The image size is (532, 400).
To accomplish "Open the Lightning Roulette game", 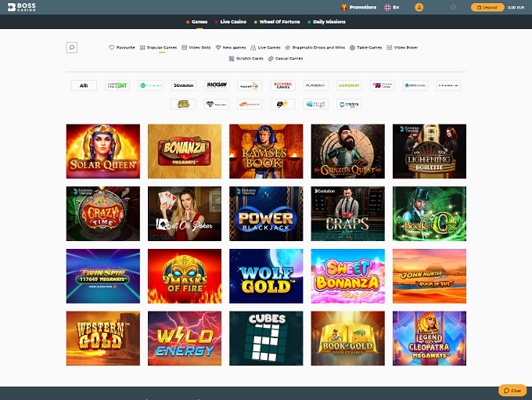I will 430,151.
